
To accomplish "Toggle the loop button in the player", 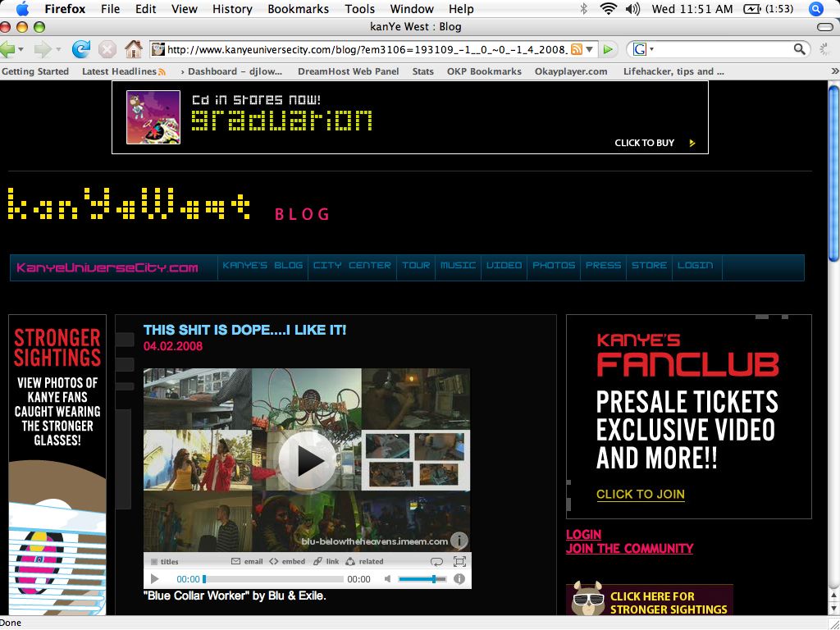I will (437, 562).
